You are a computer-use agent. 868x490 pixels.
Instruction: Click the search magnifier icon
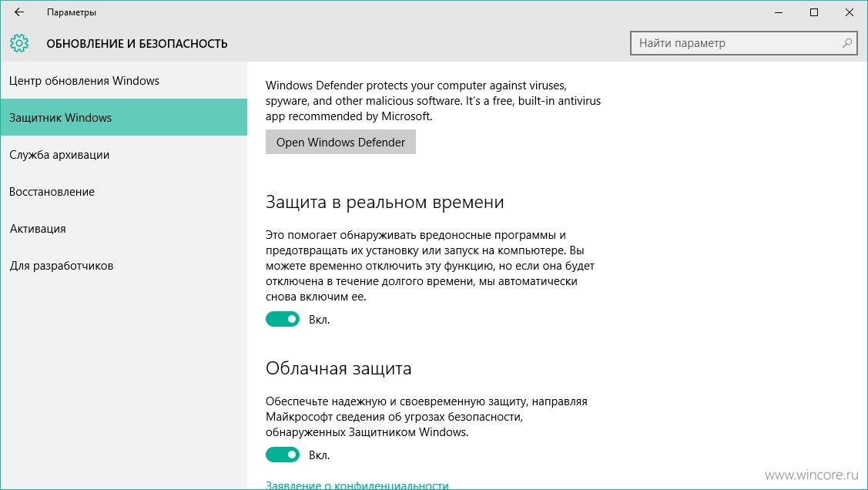coord(846,43)
